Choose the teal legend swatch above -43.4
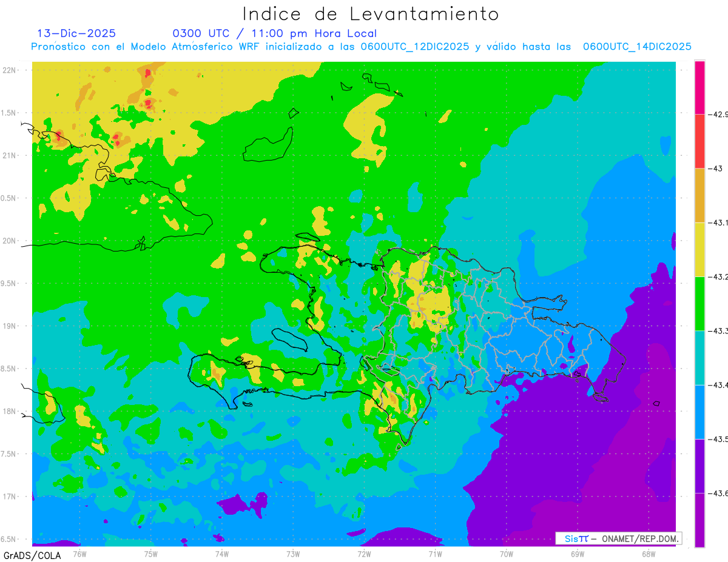The image size is (728, 562). click(699, 358)
